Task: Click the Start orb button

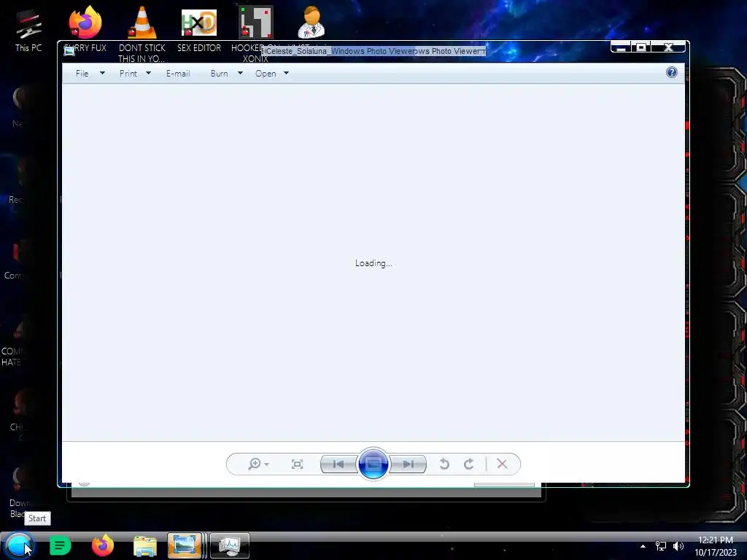Action: [19, 545]
